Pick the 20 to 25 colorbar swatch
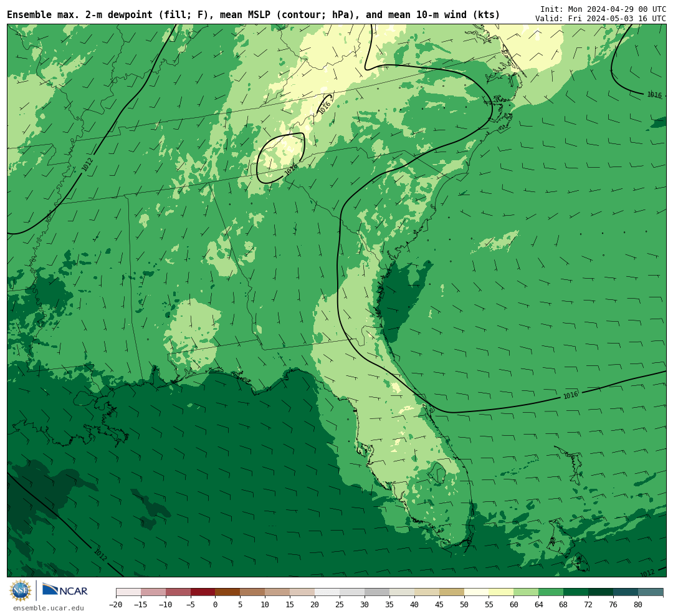Image resolution: width=673 pixels, height=616 pixels. (328, 592)
